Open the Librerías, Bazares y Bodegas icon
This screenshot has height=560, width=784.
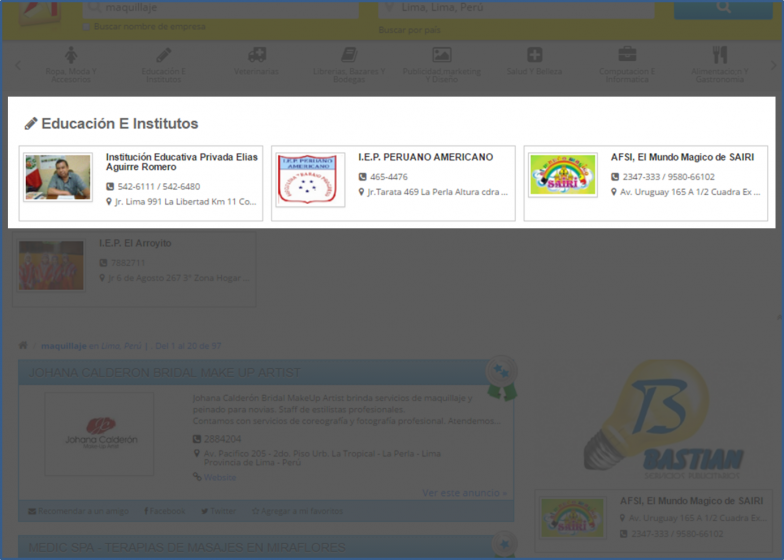[349, 55]
